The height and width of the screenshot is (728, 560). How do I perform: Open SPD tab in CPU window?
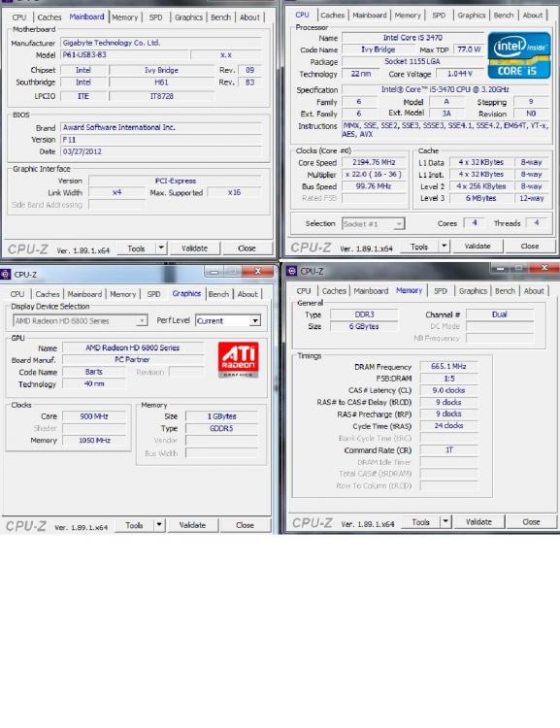pos(439,16)
